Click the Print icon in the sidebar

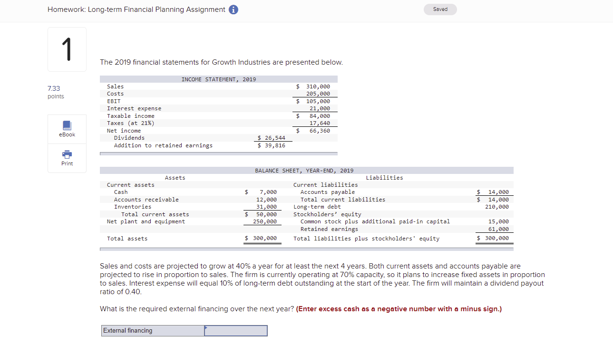[67, 158]
